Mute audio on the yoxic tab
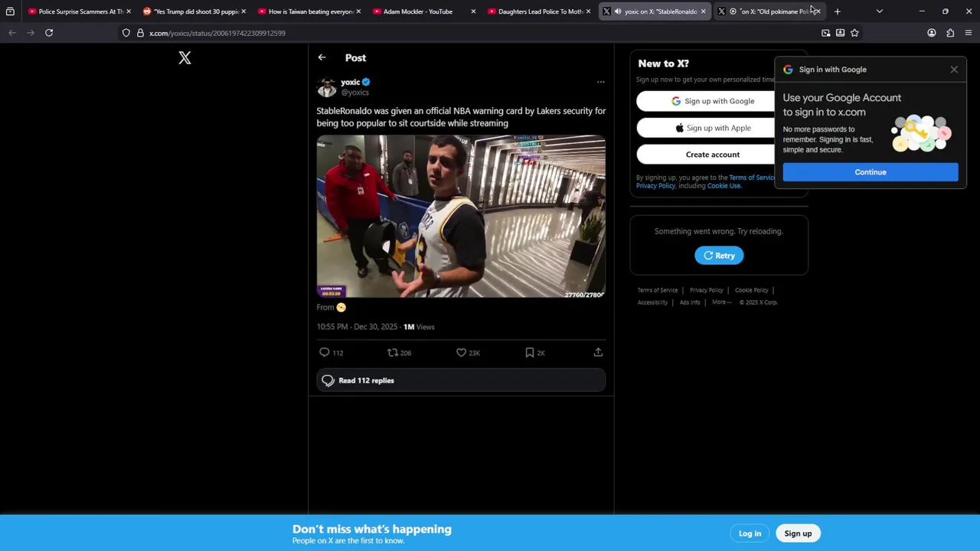This screenshot has height=551, width=980. [618, 11]
